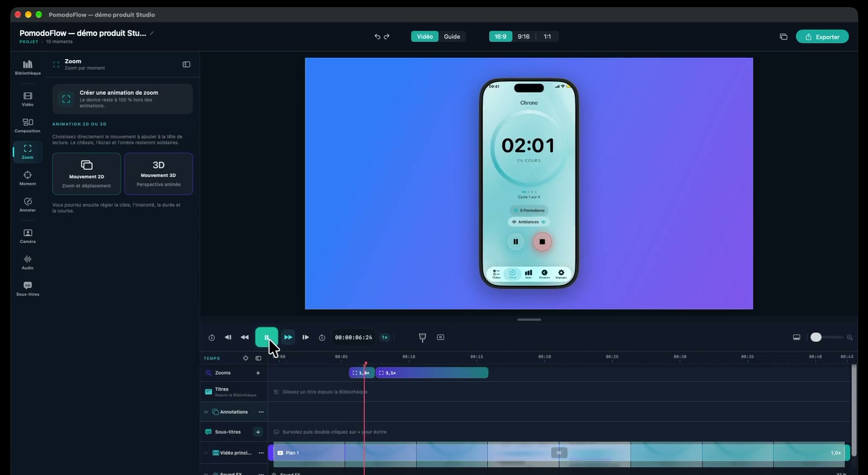Click the marker pin icon in transport bar

(x=423, y=337)
